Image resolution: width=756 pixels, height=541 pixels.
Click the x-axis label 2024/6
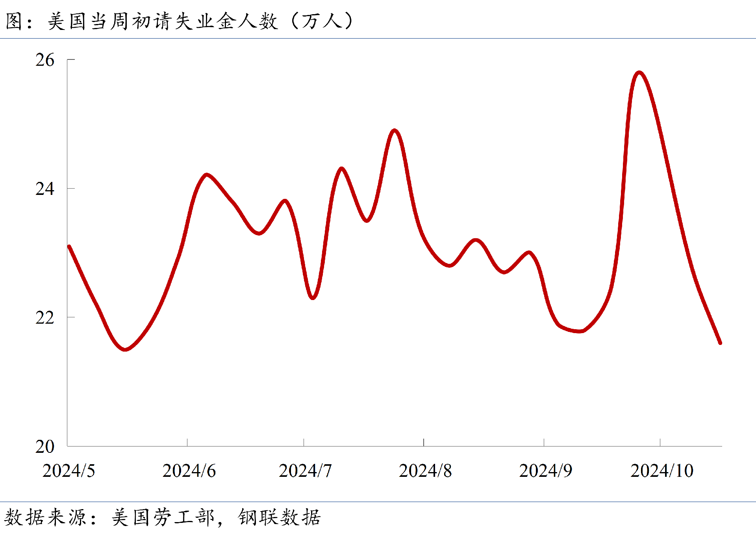tap(189, 471)
